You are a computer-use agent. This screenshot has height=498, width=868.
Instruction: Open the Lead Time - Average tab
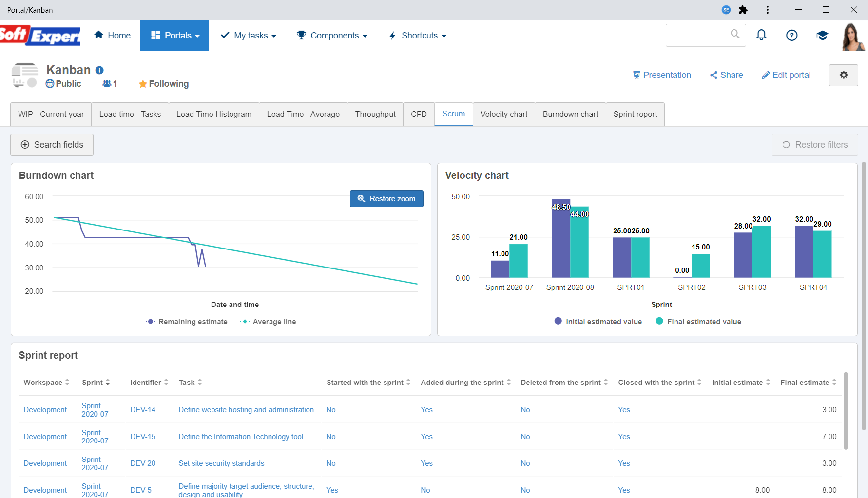tap(303, 115)
